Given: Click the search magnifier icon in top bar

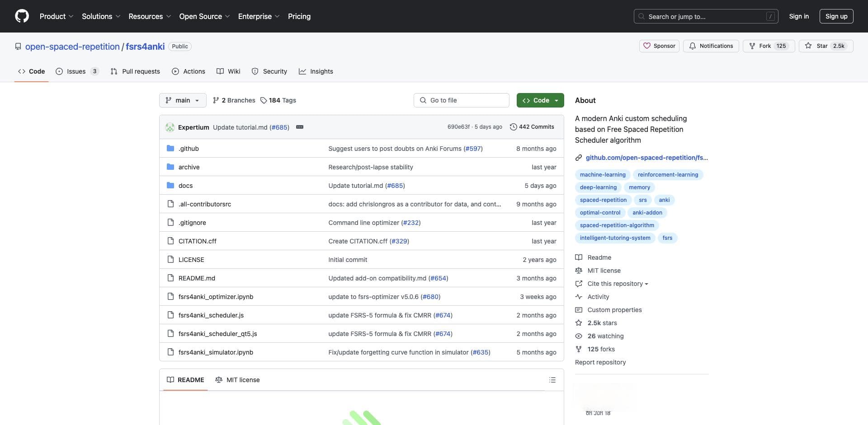Looking at the screenshot, I should 642,16.
